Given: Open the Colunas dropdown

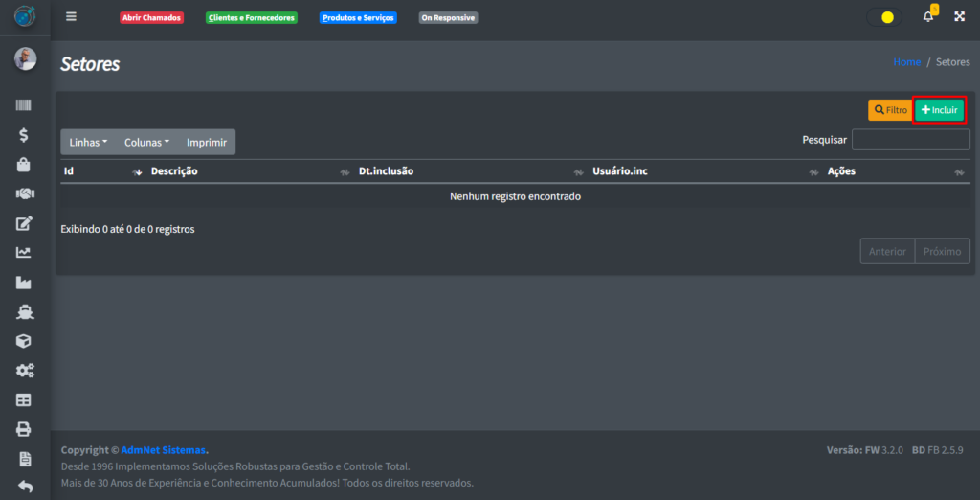Looking at the screenshot, I should (146, 142).
